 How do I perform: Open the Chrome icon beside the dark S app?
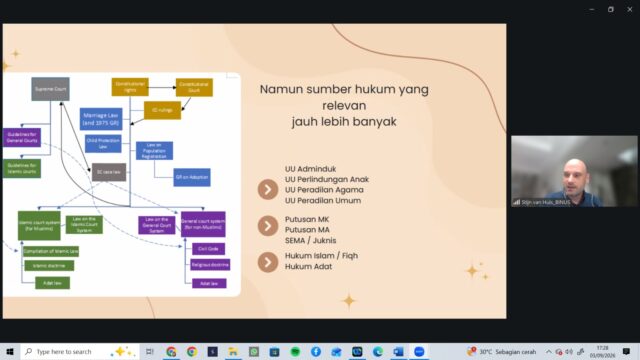[192, 351]
